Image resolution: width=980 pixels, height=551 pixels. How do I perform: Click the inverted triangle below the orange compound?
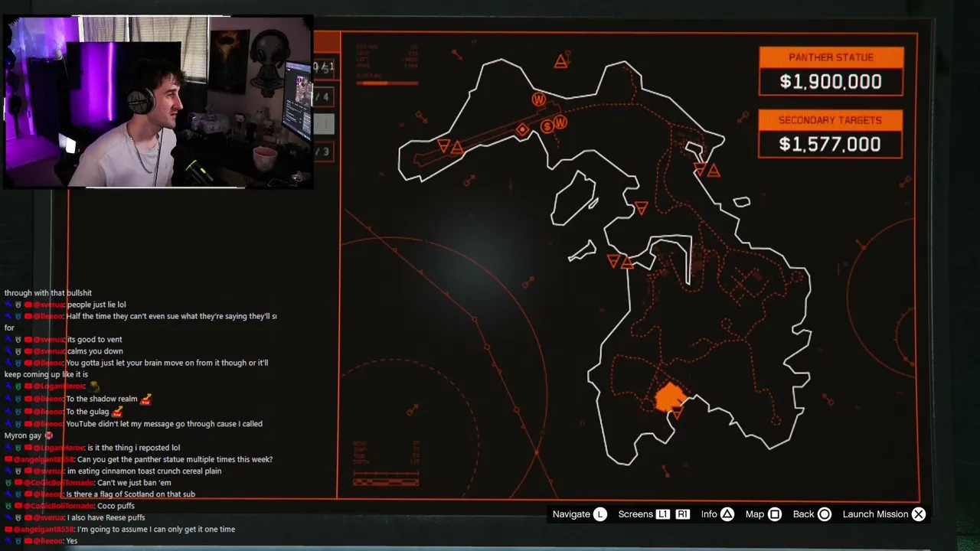click(x=677, y=414)
